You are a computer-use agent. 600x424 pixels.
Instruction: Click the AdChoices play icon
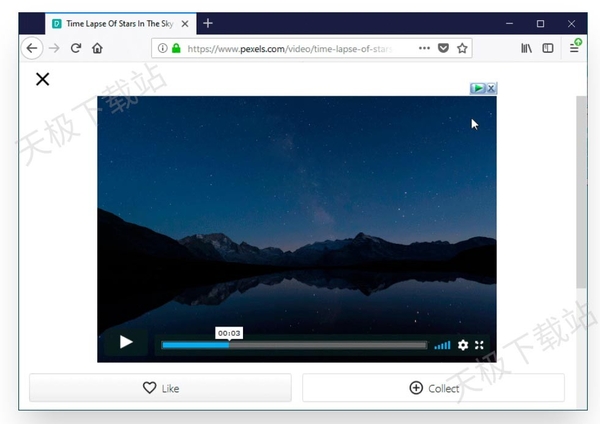tap(478, 88)
